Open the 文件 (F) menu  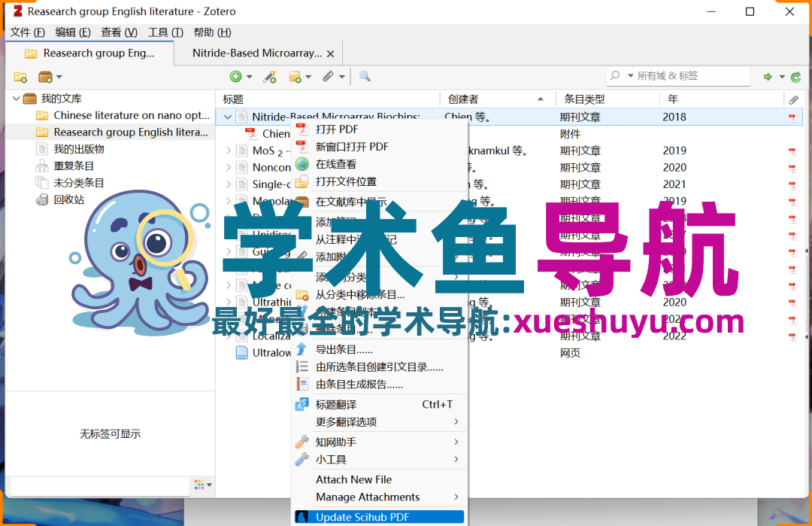28,32
